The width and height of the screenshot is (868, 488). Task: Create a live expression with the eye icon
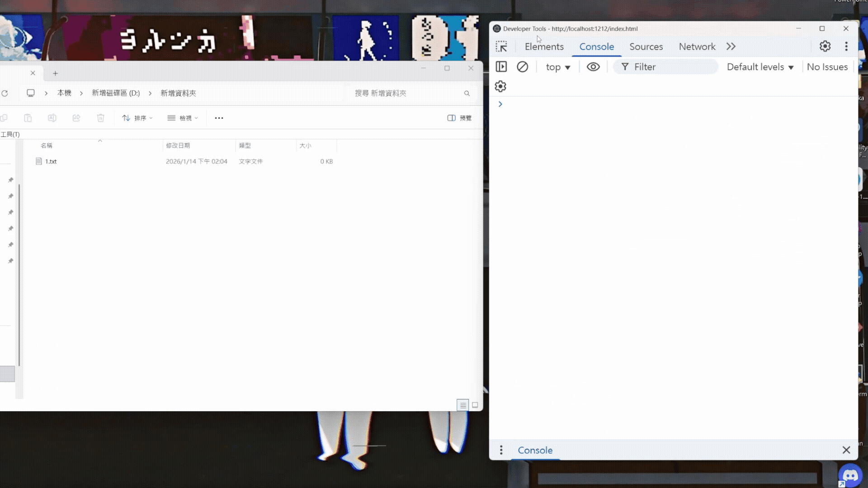pyautogui.click(x=593, y=66)
